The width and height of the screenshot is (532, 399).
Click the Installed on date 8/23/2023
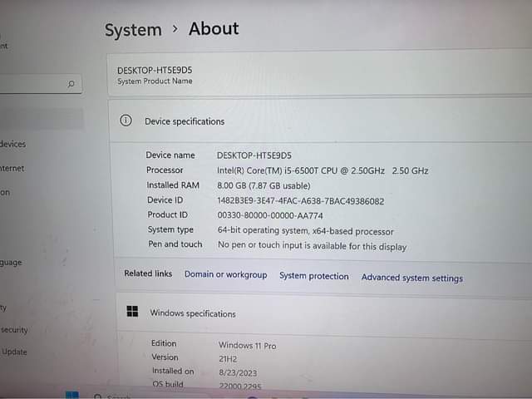[x=238, y=373]
